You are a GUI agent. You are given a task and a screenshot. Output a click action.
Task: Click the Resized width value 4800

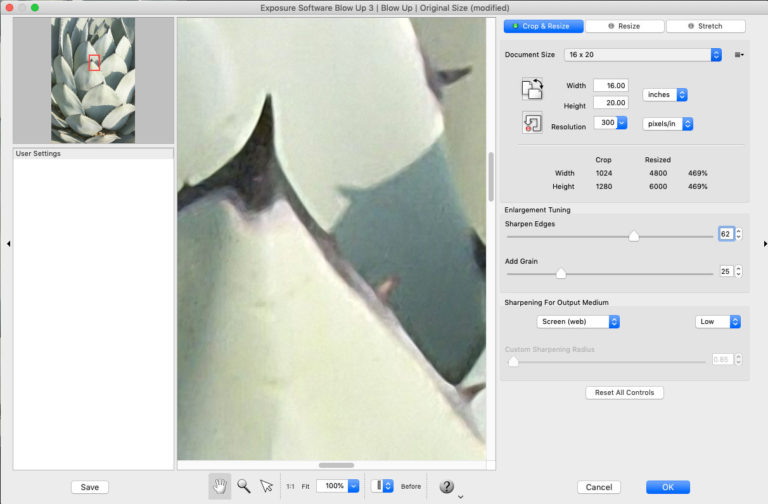[x=658, y=173]
